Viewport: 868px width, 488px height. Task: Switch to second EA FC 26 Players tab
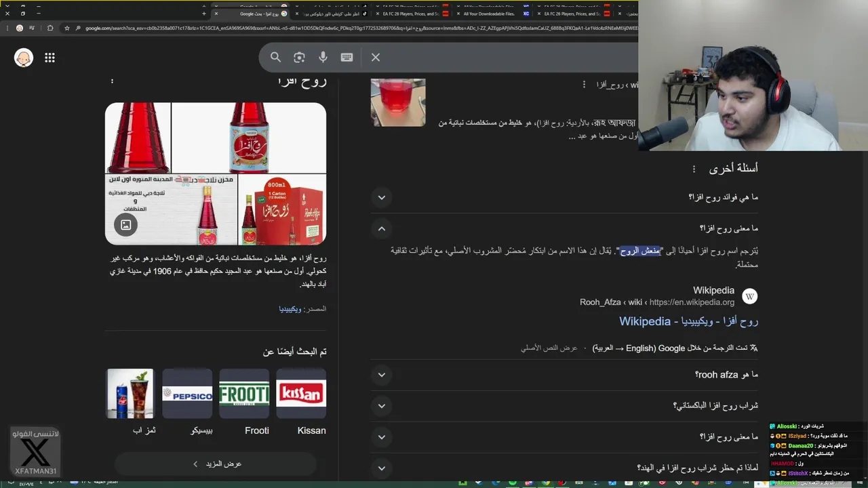point(572,14)
